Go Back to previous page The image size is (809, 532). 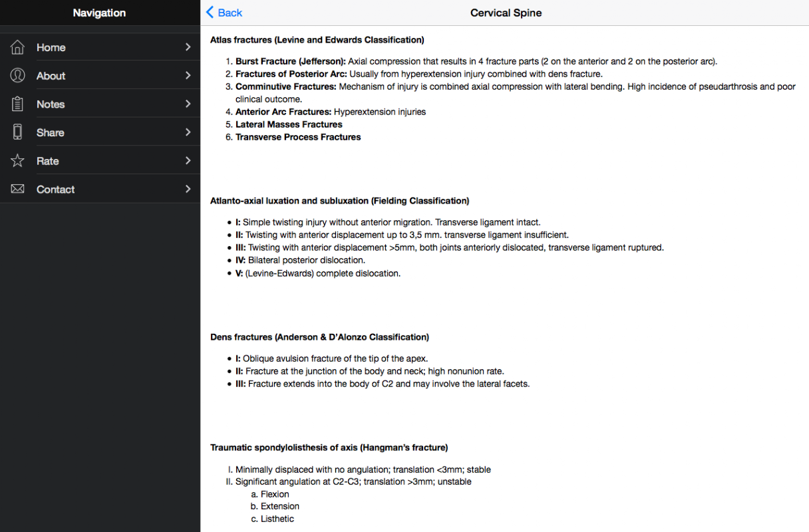tap(224, 13)
